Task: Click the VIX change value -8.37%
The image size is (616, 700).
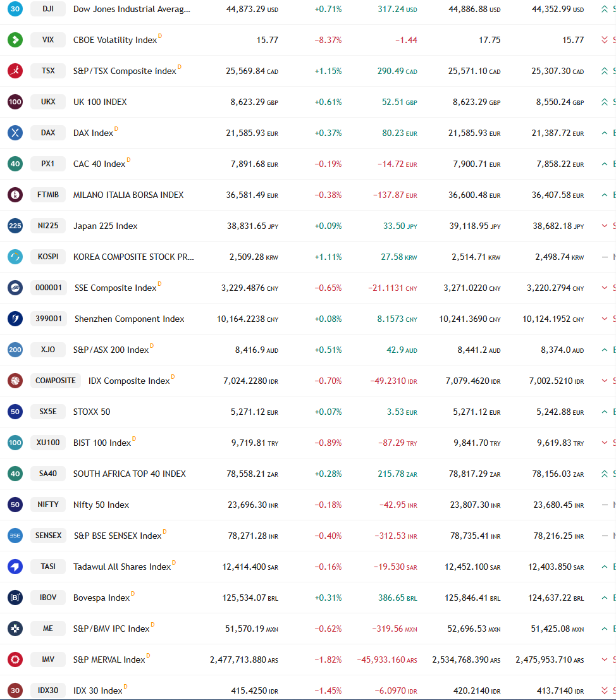Action: (328, 40)
